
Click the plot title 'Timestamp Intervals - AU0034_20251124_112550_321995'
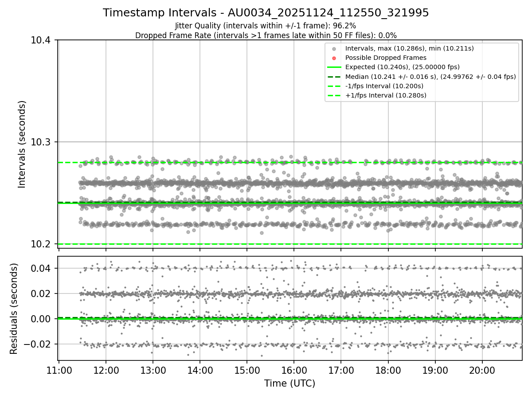(x=266, y=13)
